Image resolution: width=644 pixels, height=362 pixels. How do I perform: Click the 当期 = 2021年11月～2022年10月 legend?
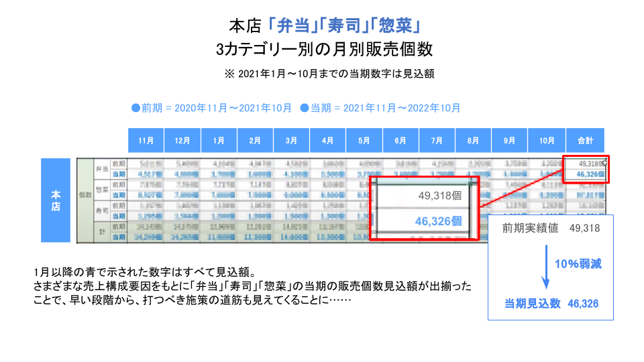pyautogui.click(x=380, y=108)
